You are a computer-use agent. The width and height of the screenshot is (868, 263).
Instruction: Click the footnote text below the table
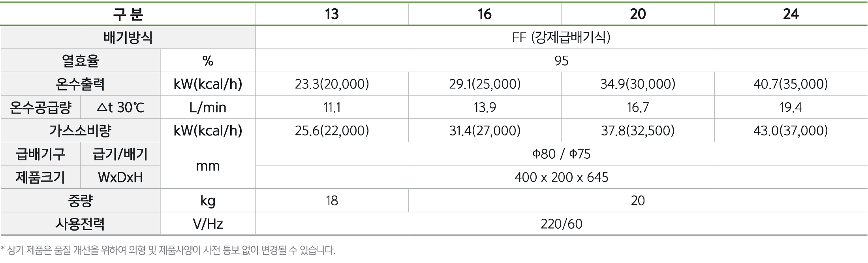tap(168, 250)
